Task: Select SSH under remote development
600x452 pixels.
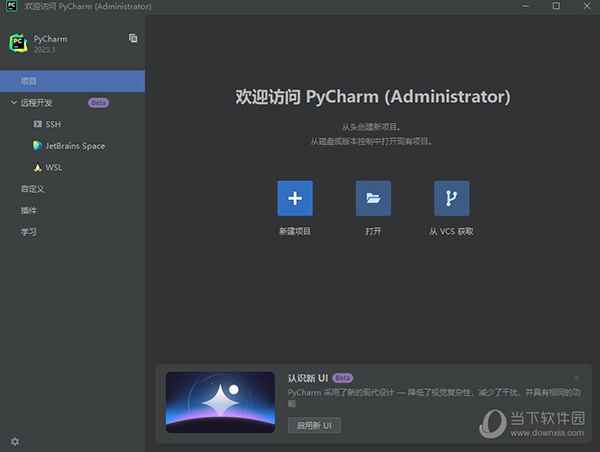Action: pyautogui.click(x=53, y=124)
